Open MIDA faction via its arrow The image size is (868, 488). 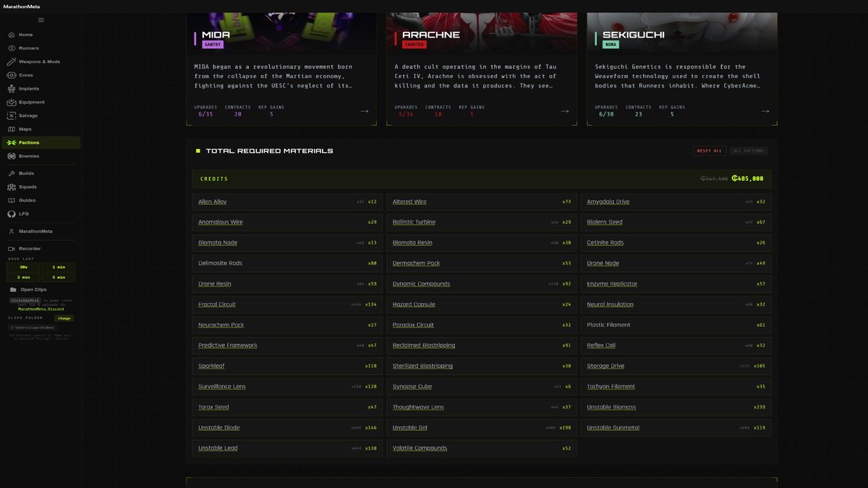(x=364, y=111)
